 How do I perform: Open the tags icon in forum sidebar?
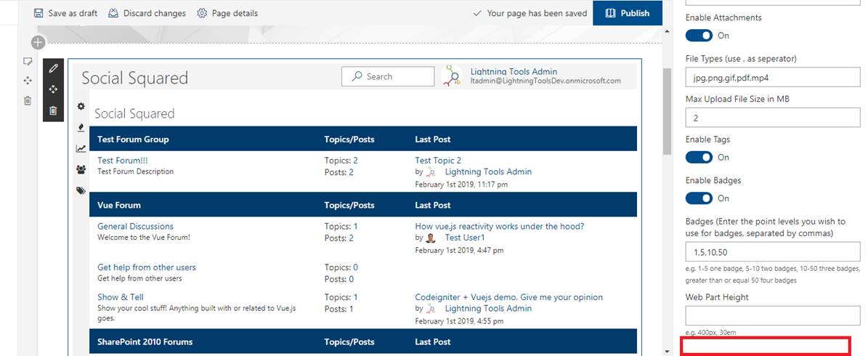81,190
